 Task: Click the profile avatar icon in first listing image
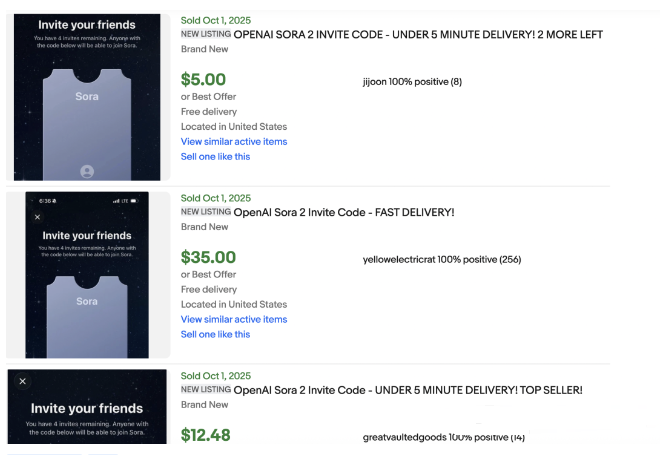(x=87, y=171)
